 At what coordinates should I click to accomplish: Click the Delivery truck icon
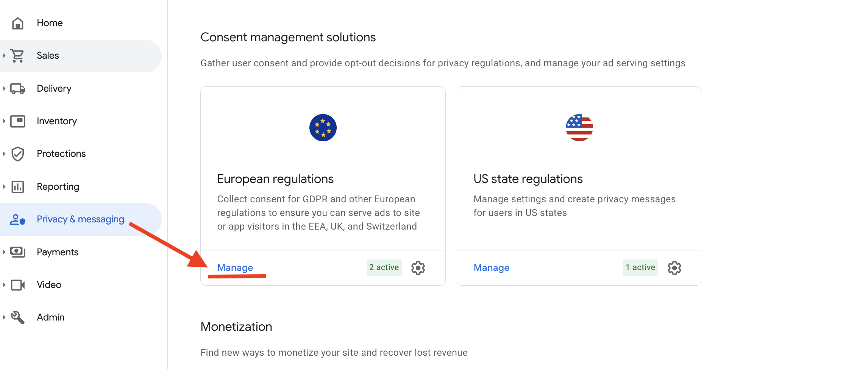click(17, 89)
